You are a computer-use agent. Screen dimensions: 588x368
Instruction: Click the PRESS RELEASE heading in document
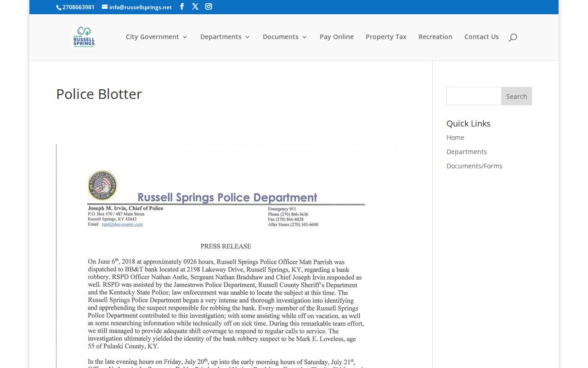point(226,246)
